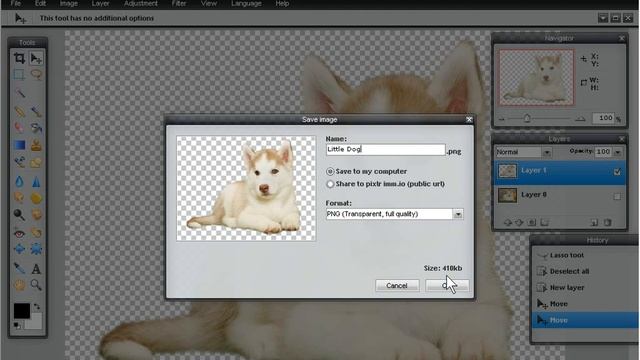Image resolution: width=640 pixels, height=360 pixels.
Task: Click the Navigator zoom slider handle
Action: [527, 118]
